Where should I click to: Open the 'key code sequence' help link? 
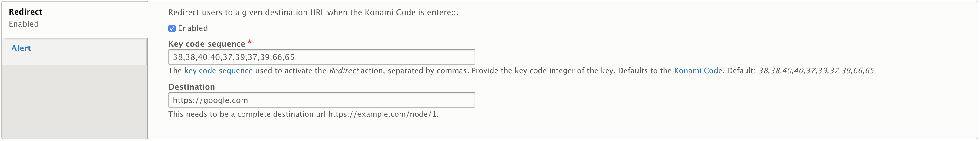point(218,71)
